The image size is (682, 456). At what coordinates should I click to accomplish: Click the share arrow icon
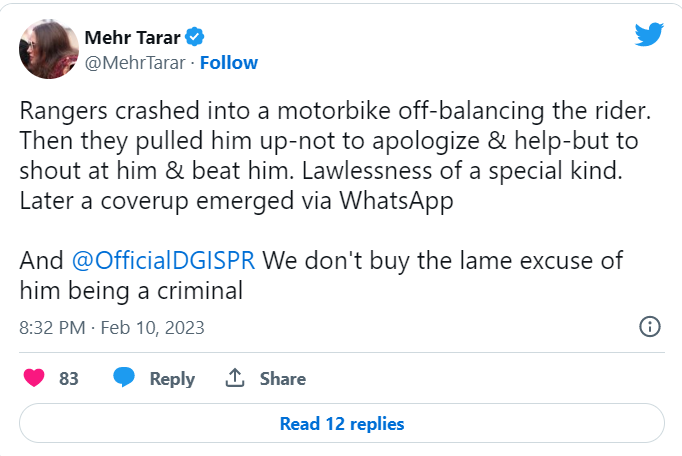pyautogui.click(x=235, y=379)
